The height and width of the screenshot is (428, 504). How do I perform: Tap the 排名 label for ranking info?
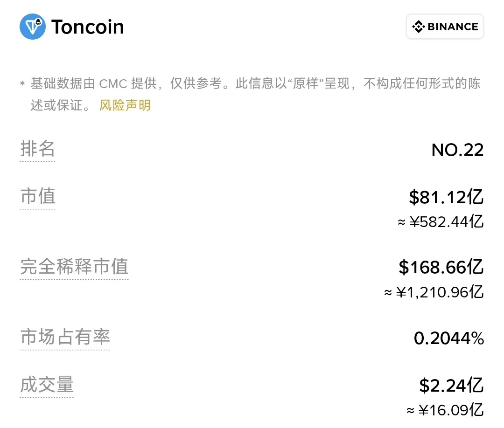[38, 149]
